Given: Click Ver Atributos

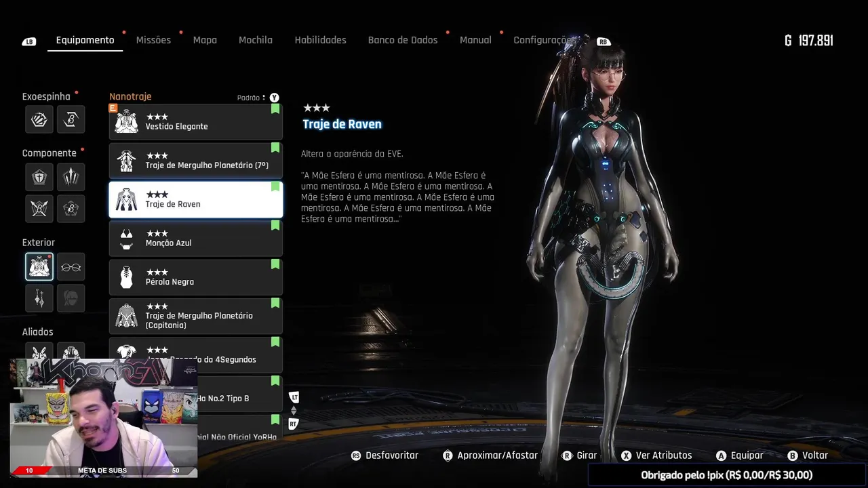Looking at the screenshot, I should [x=664, y=455].
